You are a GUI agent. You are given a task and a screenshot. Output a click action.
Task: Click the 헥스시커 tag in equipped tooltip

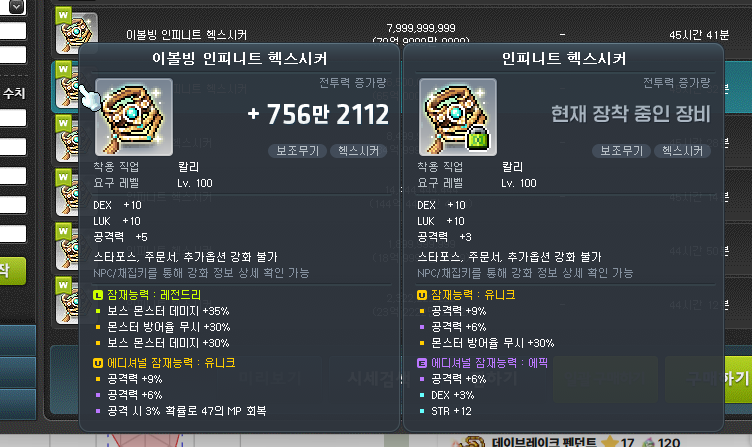682,151
